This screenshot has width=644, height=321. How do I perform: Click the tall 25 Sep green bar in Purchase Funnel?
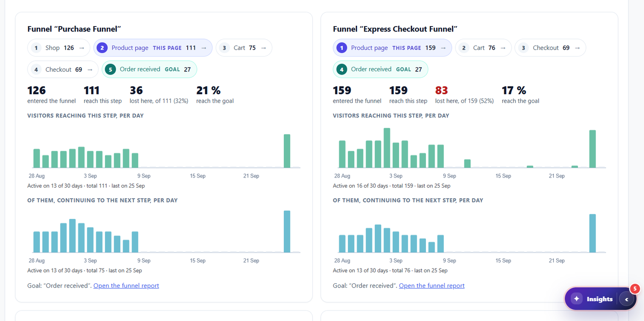pyautogui.click(x=287, y=151)
